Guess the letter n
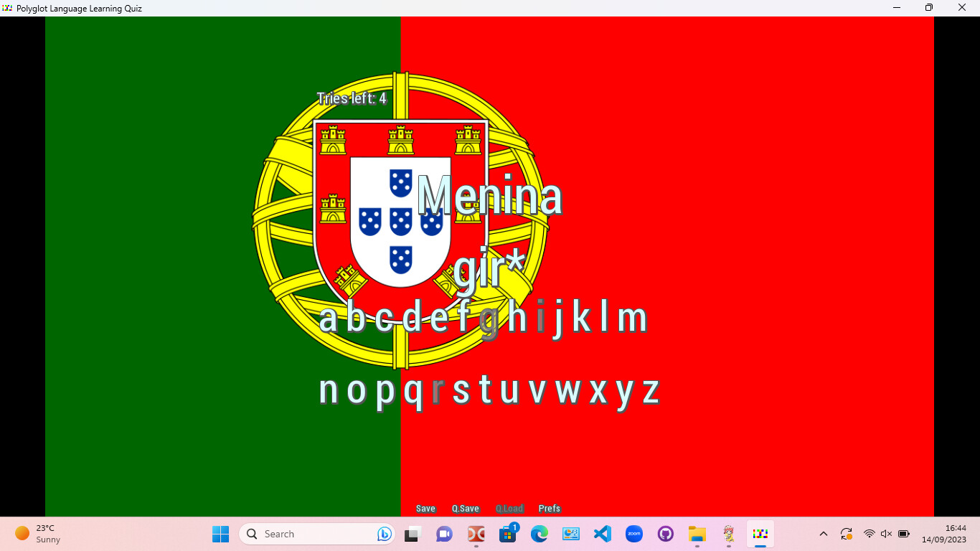Screen dimensions: 980x551 coord(329,390)
